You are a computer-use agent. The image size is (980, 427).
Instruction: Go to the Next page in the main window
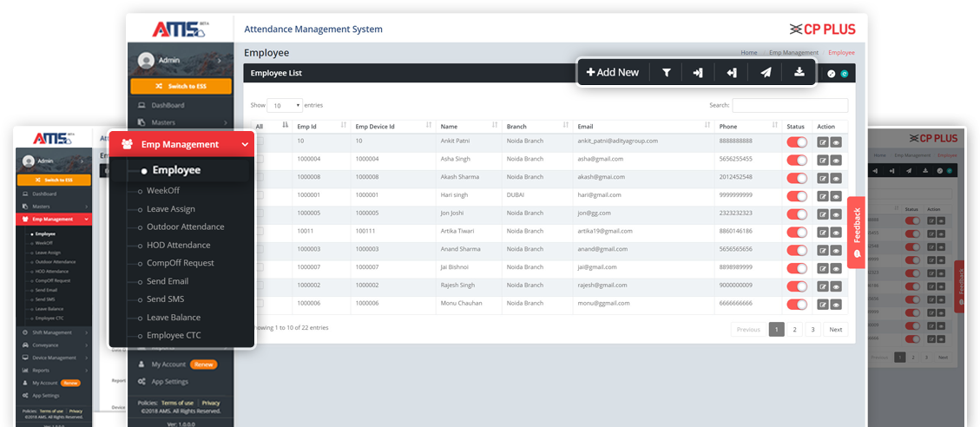pos(836,330)
